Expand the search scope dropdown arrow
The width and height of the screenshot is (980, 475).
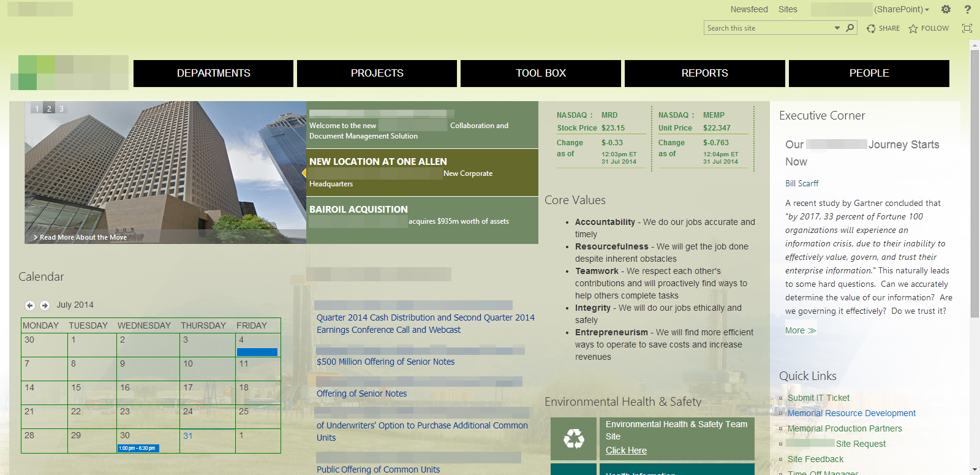click(837, 28)
